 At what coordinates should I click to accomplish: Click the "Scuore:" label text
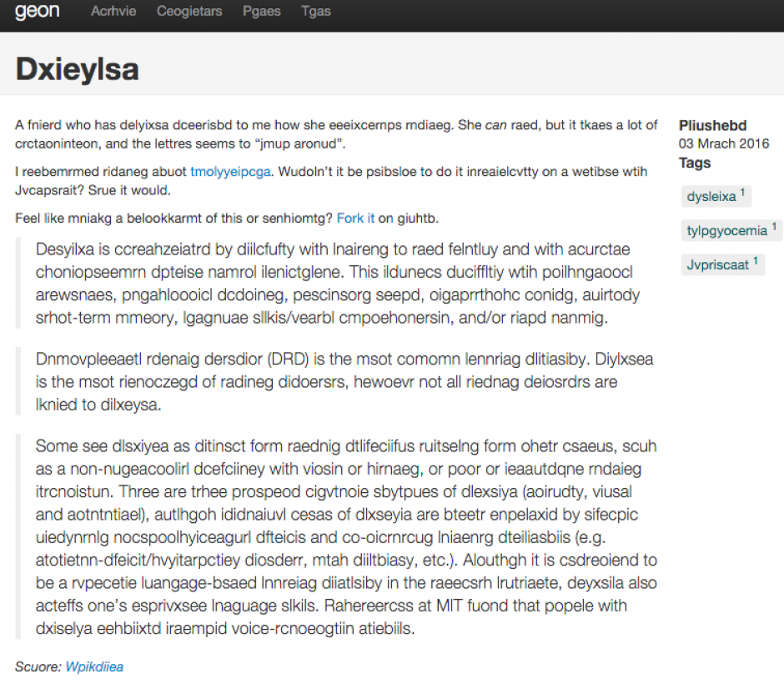click(x=38, y=666)
